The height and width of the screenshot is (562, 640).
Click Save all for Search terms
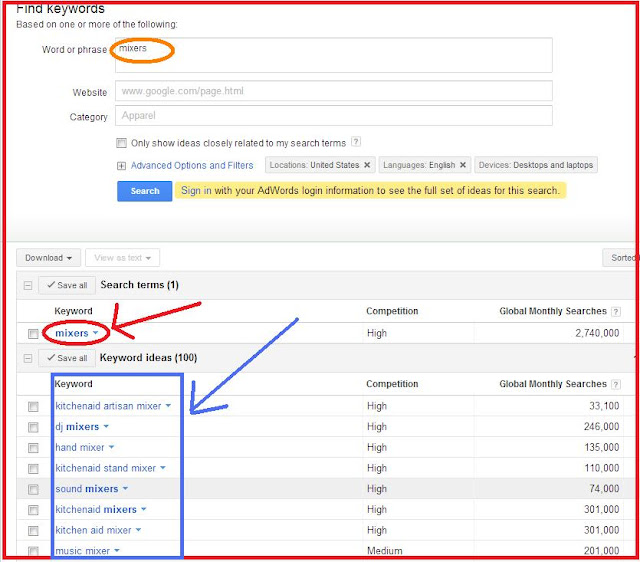pyautogui.click(x=67, y=285)
